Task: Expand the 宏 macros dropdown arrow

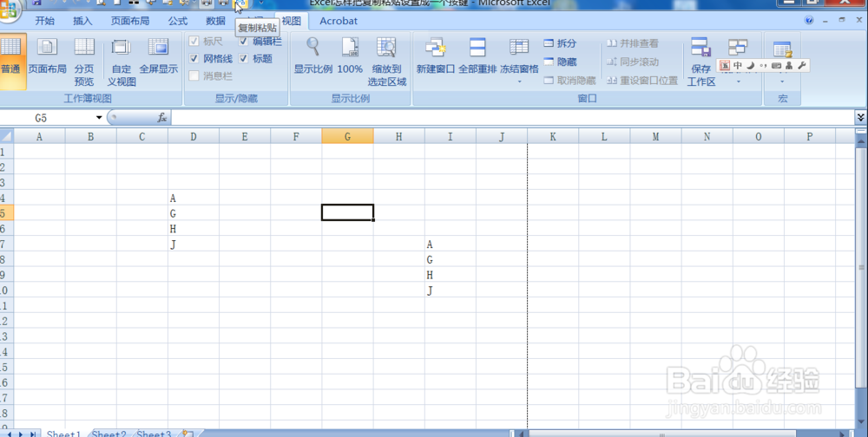Action: coord(782,82)
